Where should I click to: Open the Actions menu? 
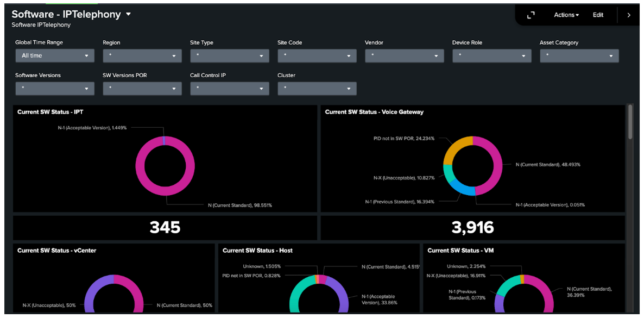pyautogui.click(x=566, y=15)
